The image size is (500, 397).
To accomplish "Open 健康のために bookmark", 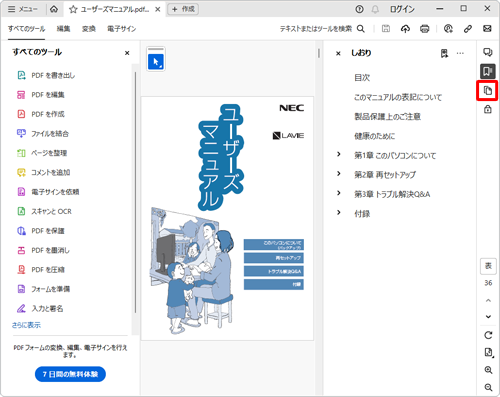I will click(x=374, y=136).
